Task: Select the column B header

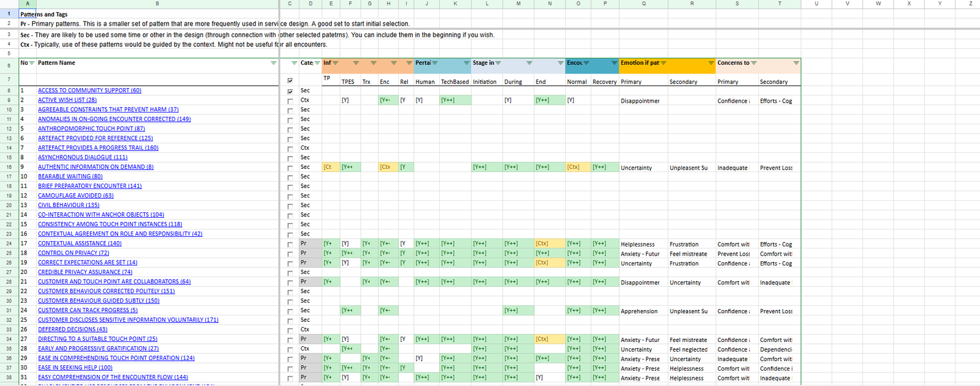Action: coord(157,4)
